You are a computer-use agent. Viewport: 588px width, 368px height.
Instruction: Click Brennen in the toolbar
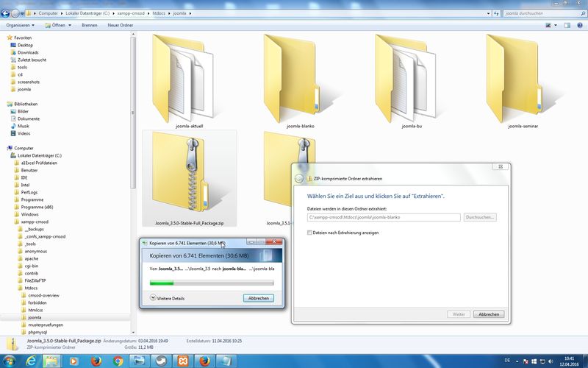point(89,25)
